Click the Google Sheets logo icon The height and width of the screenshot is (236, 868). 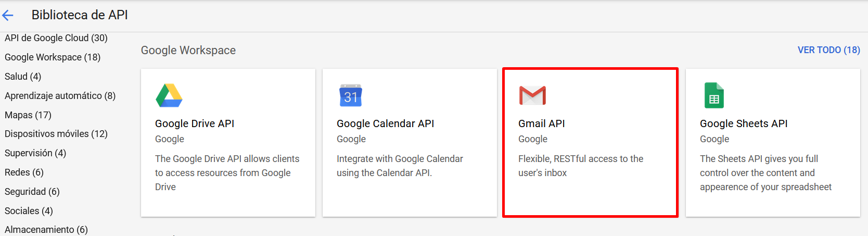click(x=714, y=95)
